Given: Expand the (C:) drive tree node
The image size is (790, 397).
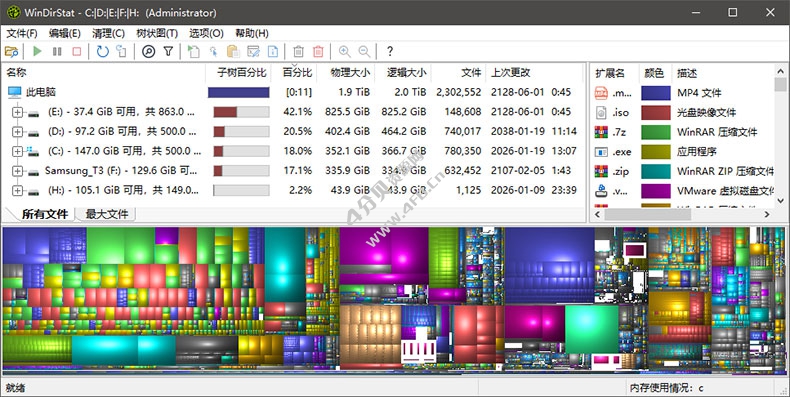Looking at the screenshot, I should [x=18, y=151].
